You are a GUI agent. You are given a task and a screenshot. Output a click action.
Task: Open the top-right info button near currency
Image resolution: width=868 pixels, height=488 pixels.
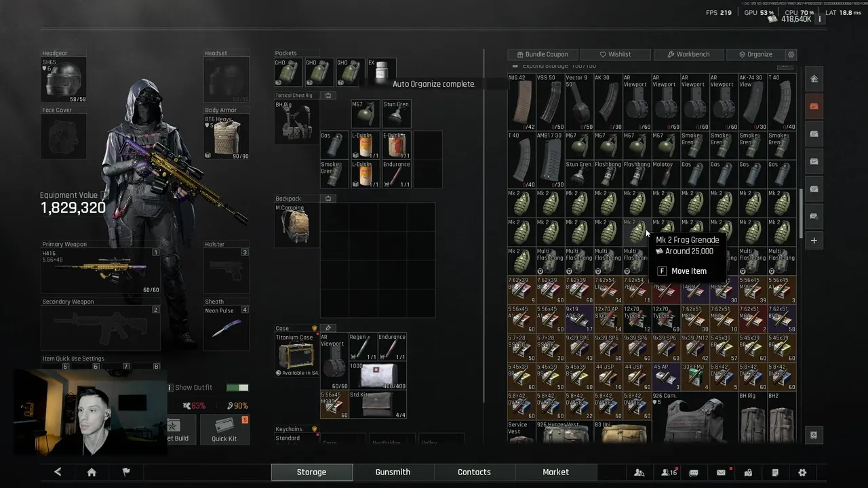point(819,19)
